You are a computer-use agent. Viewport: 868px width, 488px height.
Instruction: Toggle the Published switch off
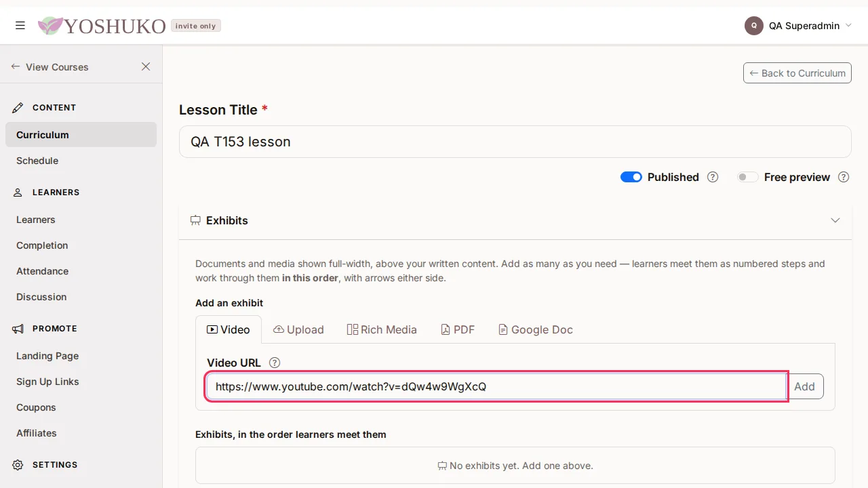(x=631, y=177)
